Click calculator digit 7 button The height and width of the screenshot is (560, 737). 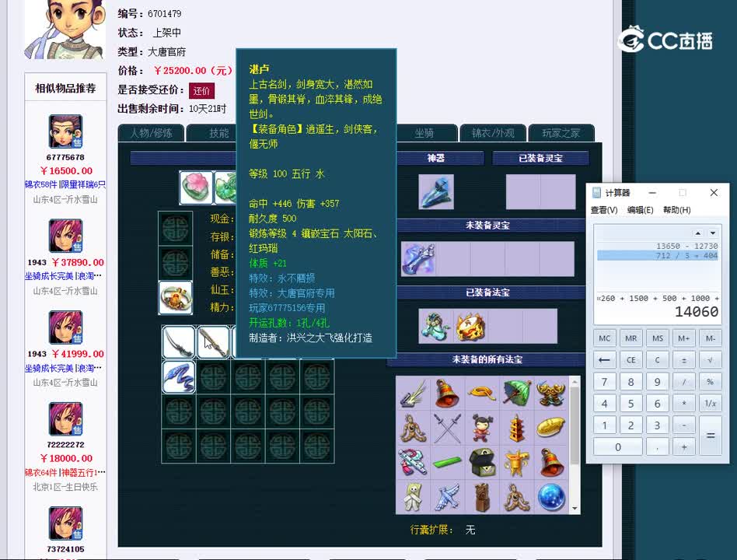pos(605,382)
